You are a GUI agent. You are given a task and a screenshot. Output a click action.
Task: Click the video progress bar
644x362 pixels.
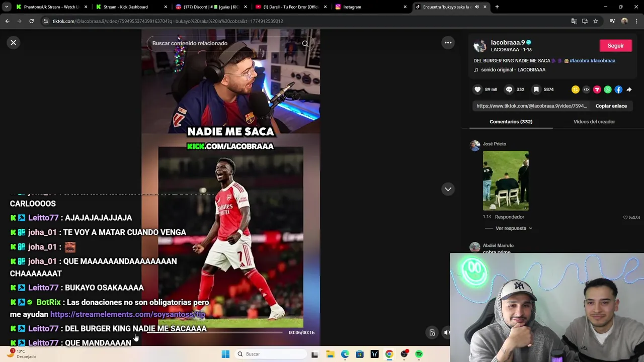214,332
